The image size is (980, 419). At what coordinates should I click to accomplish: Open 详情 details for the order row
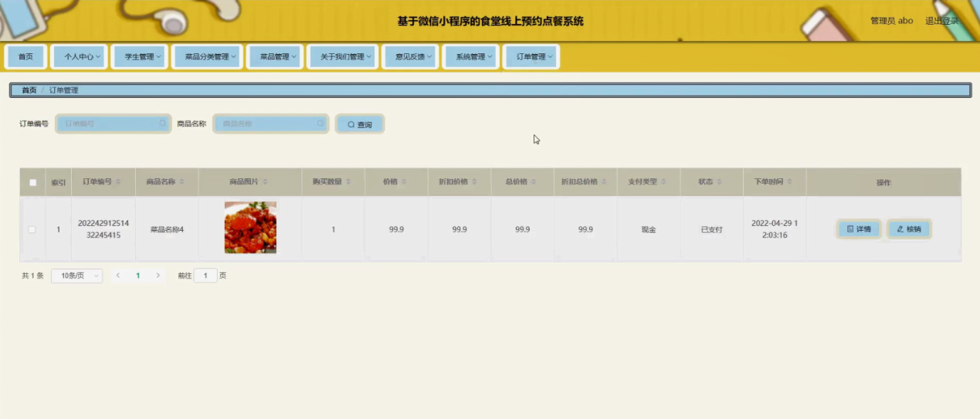[x=859, y=229]
